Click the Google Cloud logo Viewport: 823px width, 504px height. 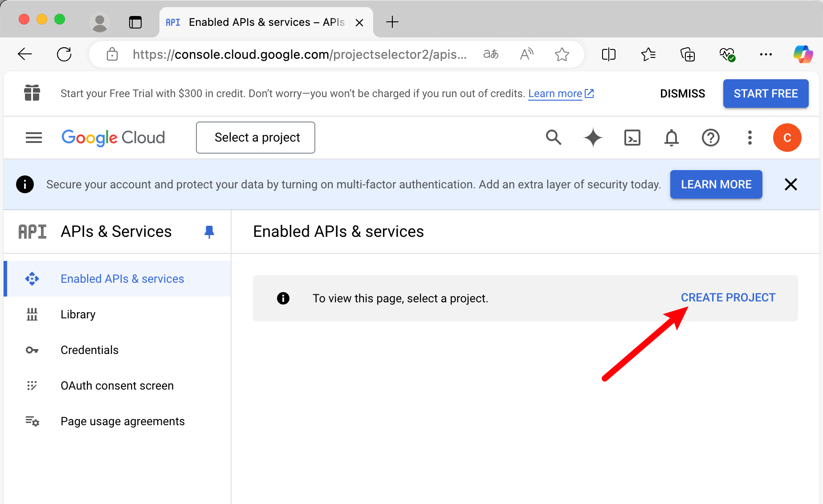[x=113, y=138]
